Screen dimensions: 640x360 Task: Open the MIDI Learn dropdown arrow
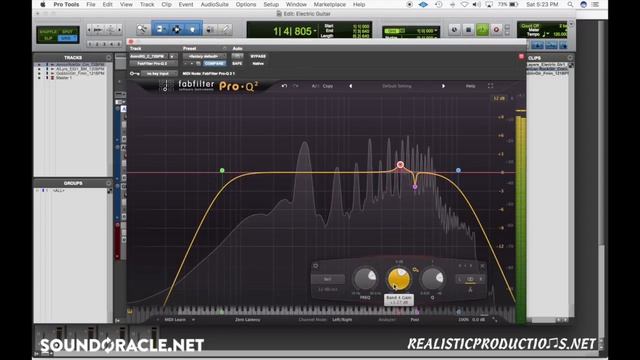[193, 320]
